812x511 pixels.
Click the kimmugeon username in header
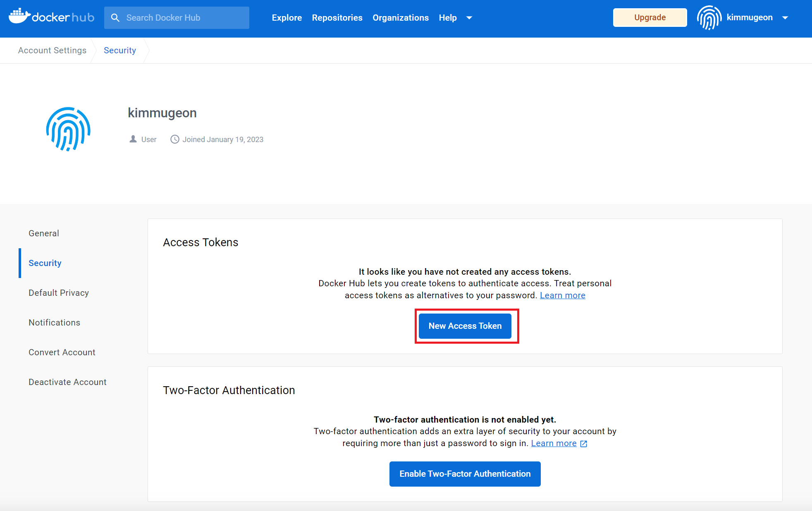[x=750, y=17]
